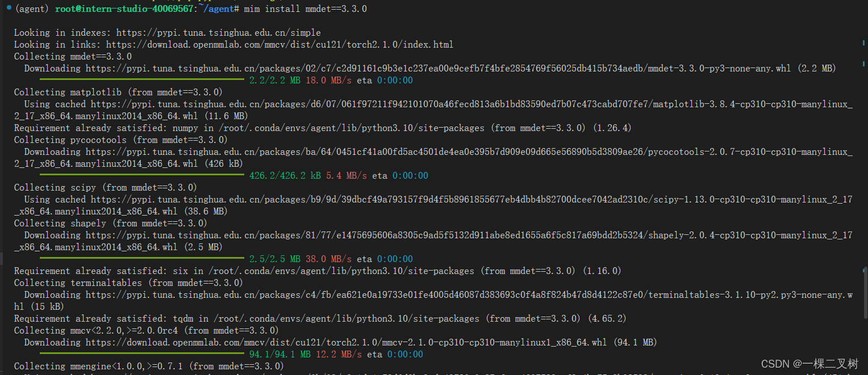The height and width of the screenshot is (375, 868).
Task: Select the (agent) environment label
Action: pos(26,9)
